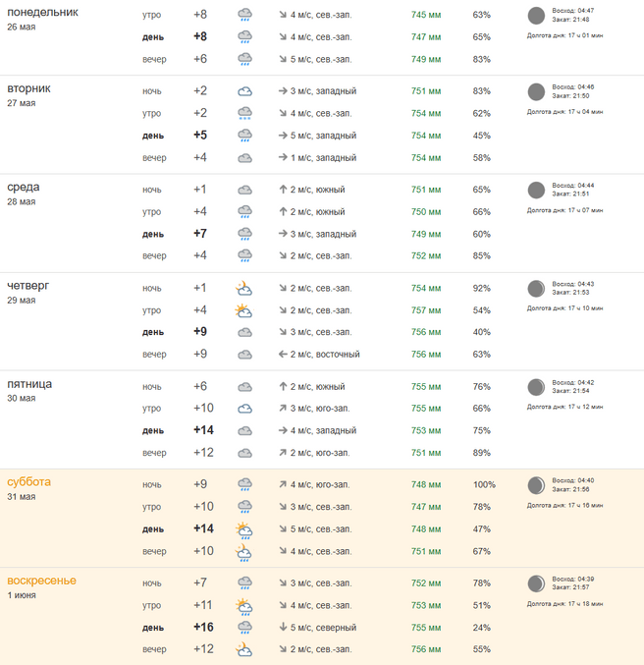The width and height of the screenshot is (644, 665).
Task: Click Monday daytime rain weather icon
Action: pos(244,36)
